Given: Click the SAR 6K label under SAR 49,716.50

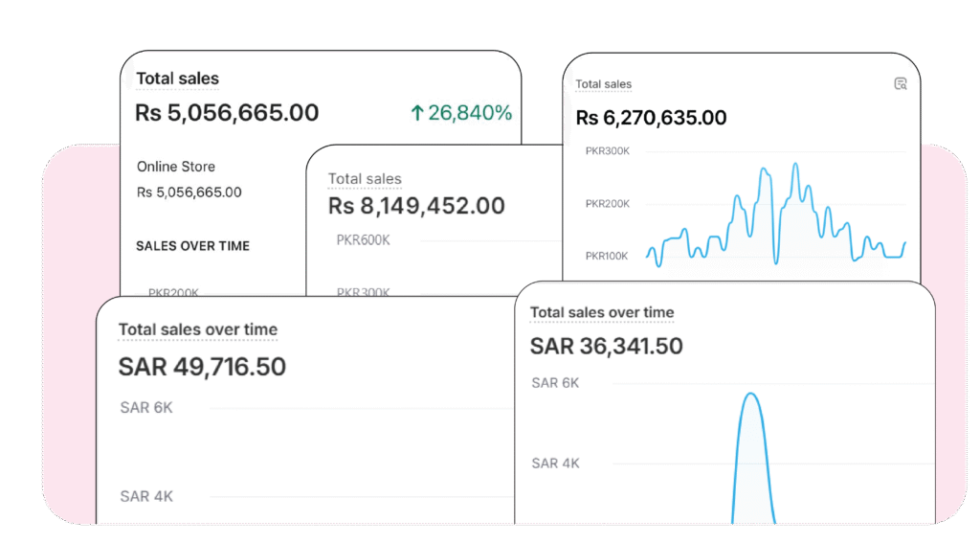Looking at the screenshot, I should [146, 408].
